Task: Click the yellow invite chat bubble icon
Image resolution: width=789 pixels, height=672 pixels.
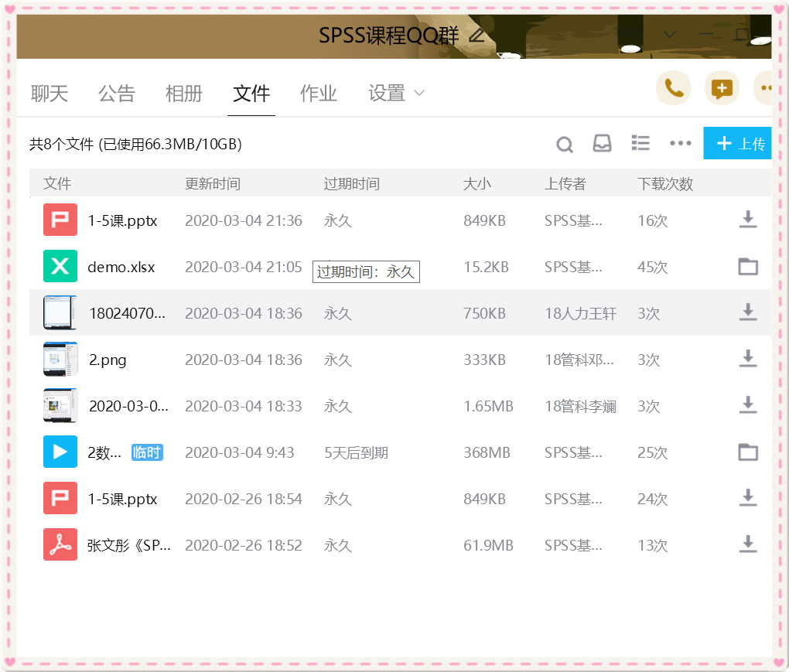Action: [722, 88]
